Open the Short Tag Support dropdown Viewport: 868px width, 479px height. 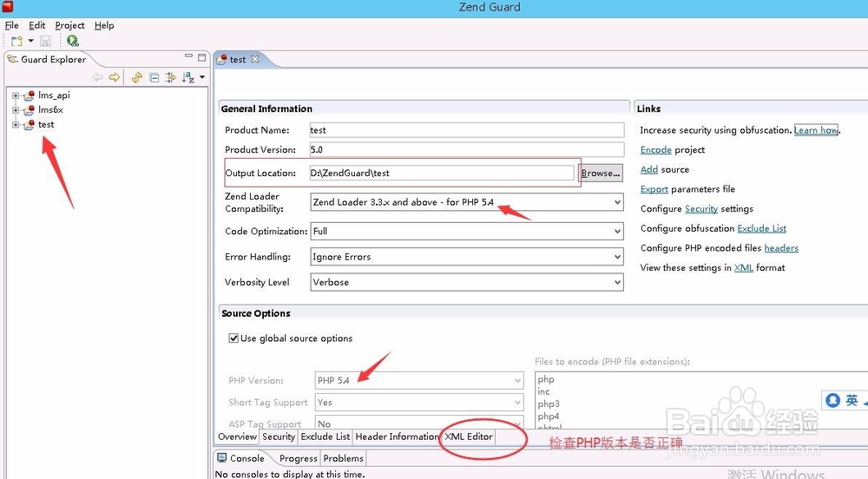pos(419,402)
